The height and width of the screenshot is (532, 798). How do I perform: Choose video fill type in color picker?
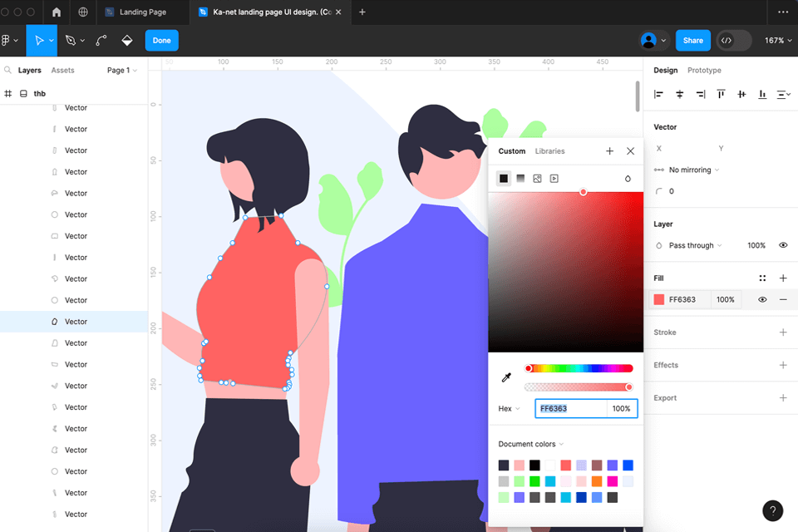pos(554,178)
